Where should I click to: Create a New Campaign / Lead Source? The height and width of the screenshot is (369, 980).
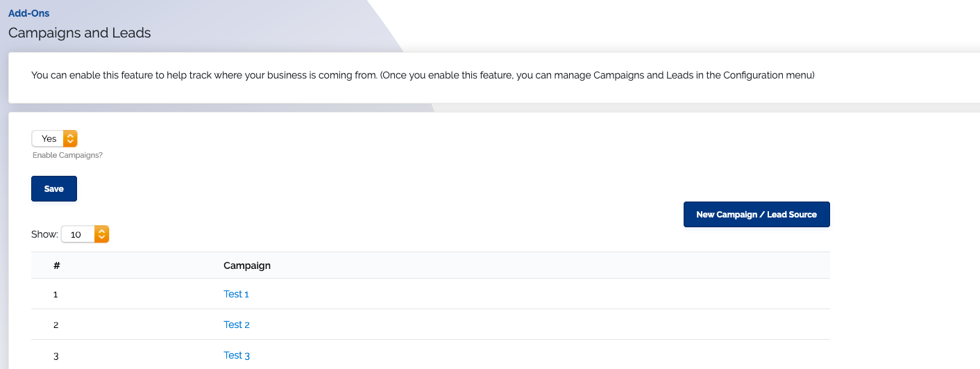757,215
